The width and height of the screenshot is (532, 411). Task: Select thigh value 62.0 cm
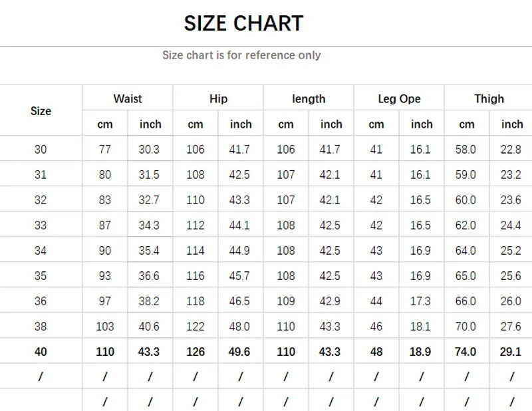pos(466,225)
